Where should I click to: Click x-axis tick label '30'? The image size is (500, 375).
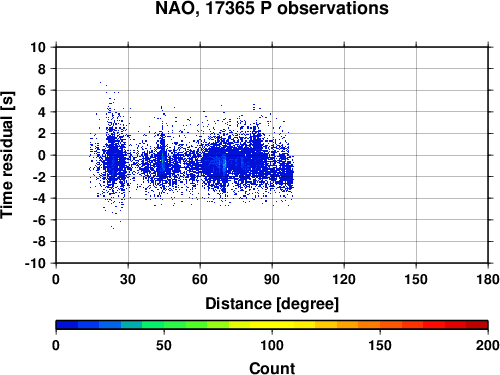point(128,279)
